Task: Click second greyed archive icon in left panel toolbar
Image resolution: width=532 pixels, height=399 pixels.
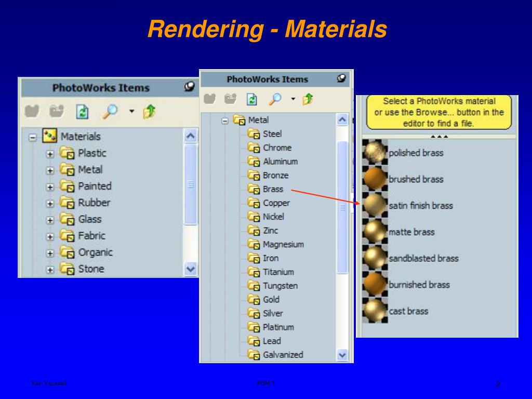Action: pos(56,111)
